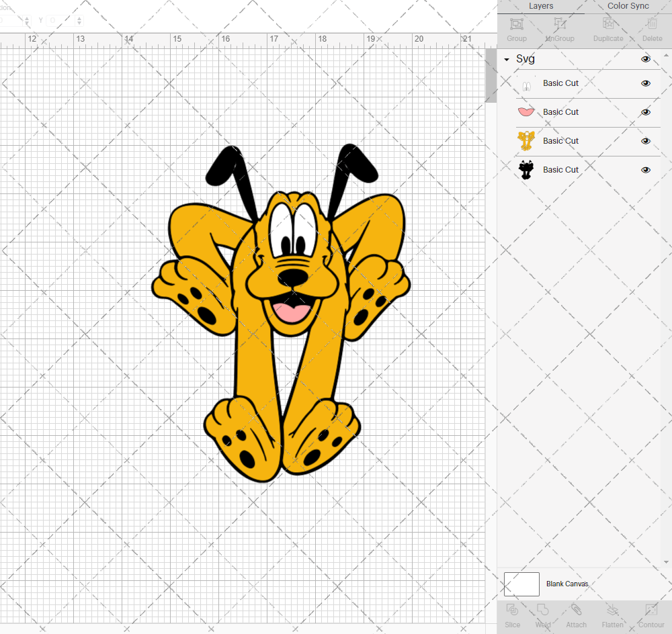The width and height of the screenshot is (672, 634).
Task: Click the layers panel scroll up arrow
Action: tap(665, 56)
